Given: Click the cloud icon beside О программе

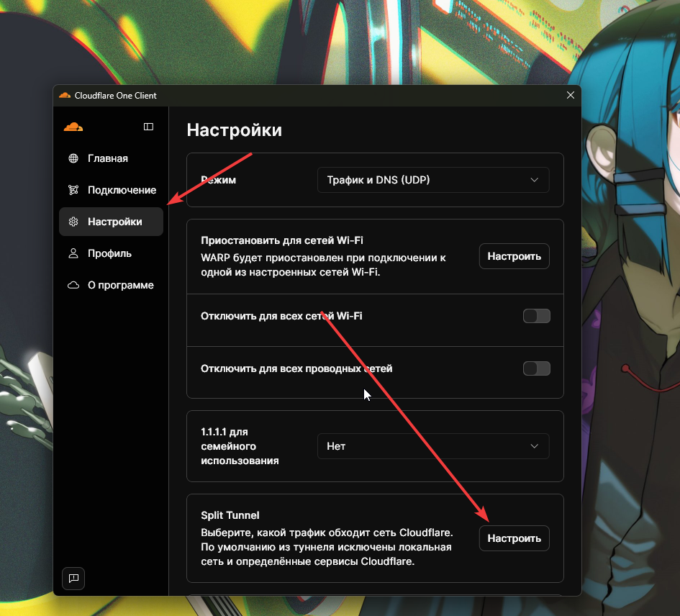Looking at the screenshot, I should 73,285.
